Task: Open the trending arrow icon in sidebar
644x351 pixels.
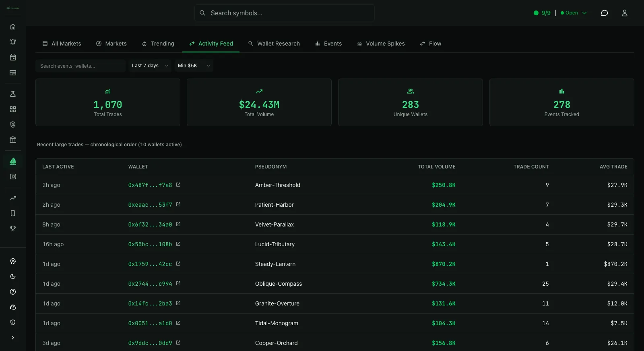Action: pos(13,198)
